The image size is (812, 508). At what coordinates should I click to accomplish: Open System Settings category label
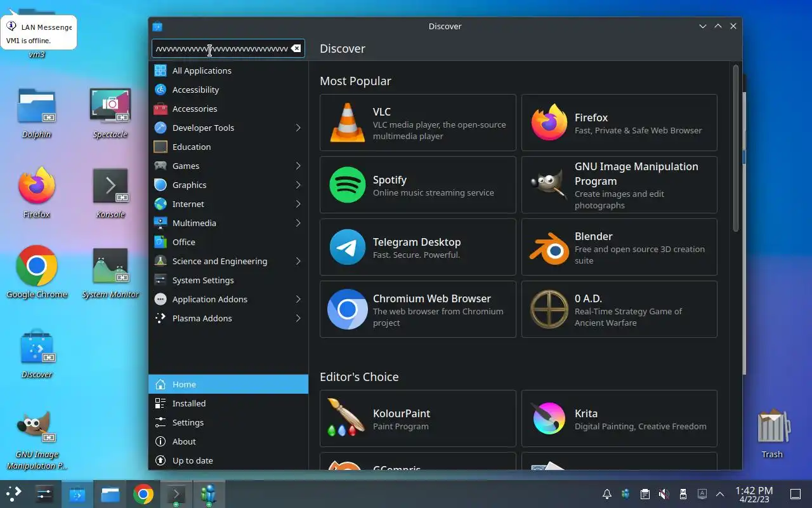click(x=203, y=280)
